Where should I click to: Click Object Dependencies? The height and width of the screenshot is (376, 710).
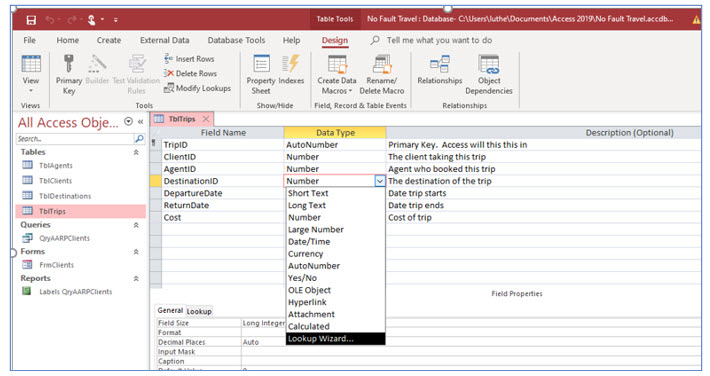coord(489,75)
